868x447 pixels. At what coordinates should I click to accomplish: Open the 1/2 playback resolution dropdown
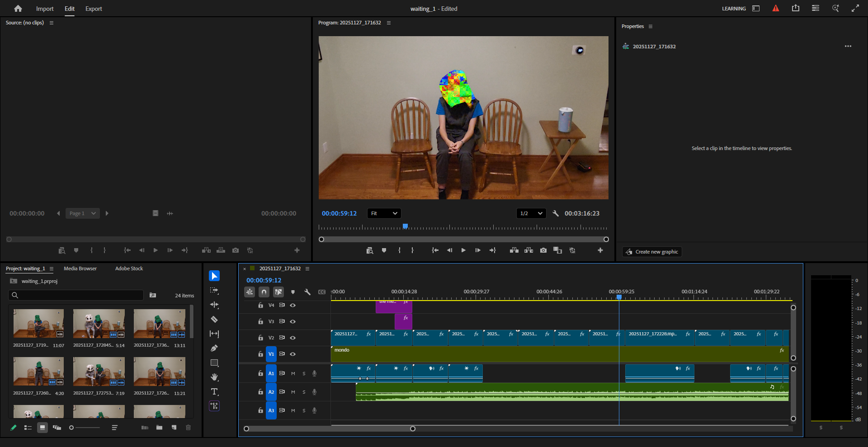point(531,213)
